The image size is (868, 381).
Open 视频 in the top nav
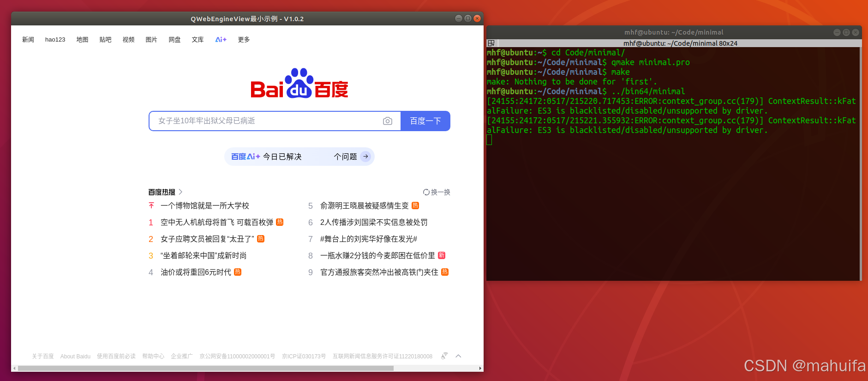coord(128,40)
